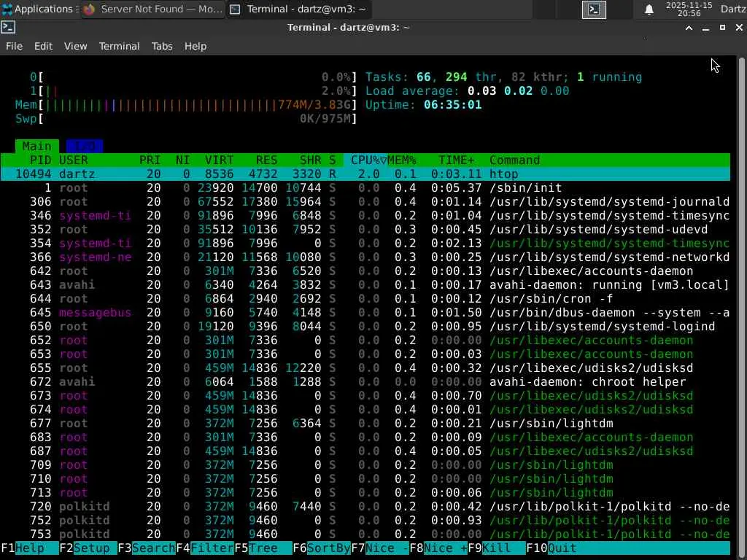Open the File menu
The image size is (747, 560).
(x=14, y=46)
